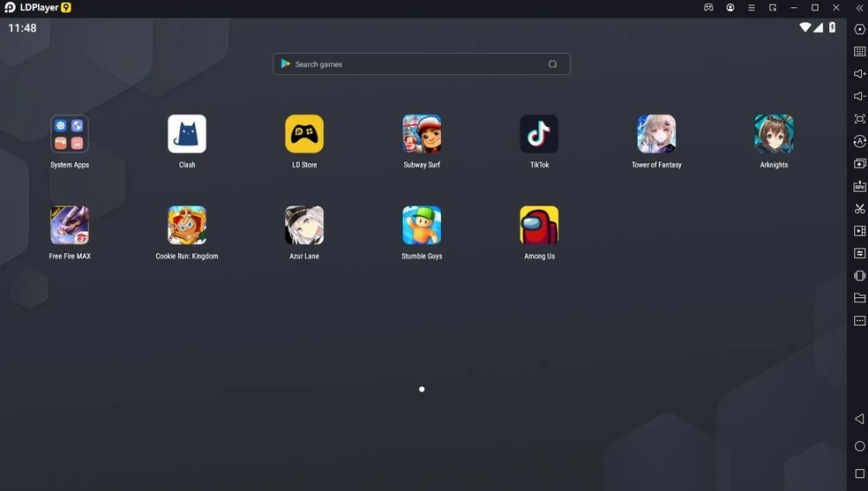Tap the Android back triangle button
Viewport: 868px width, 491px height.
click(x=859, y=419)
